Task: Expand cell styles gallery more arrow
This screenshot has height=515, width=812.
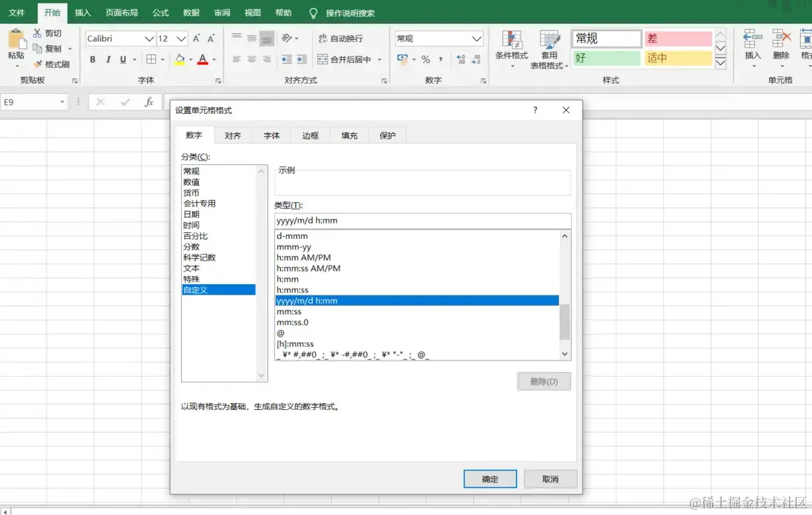Action: coord(720,63)
